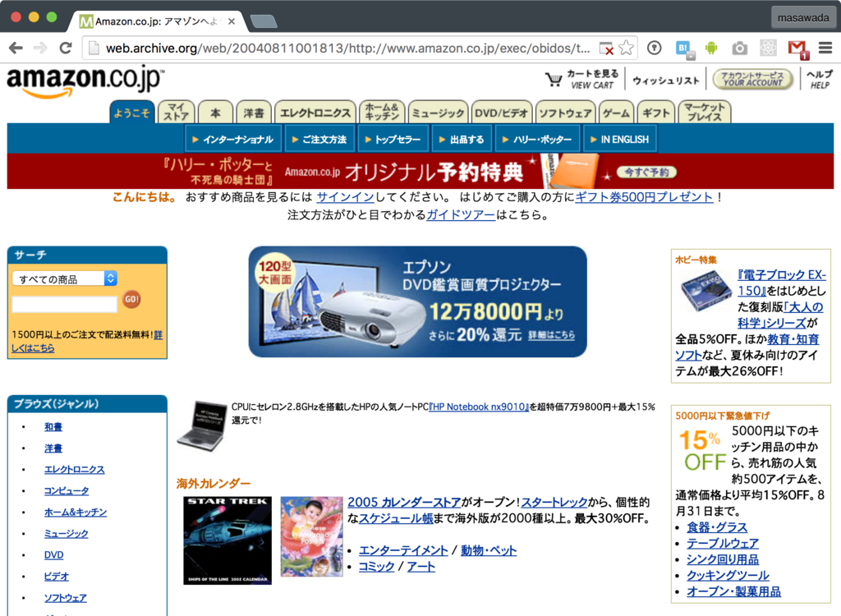Click the 教育・知育ソフト link
The image size is (841, 616).
[747, 347]
